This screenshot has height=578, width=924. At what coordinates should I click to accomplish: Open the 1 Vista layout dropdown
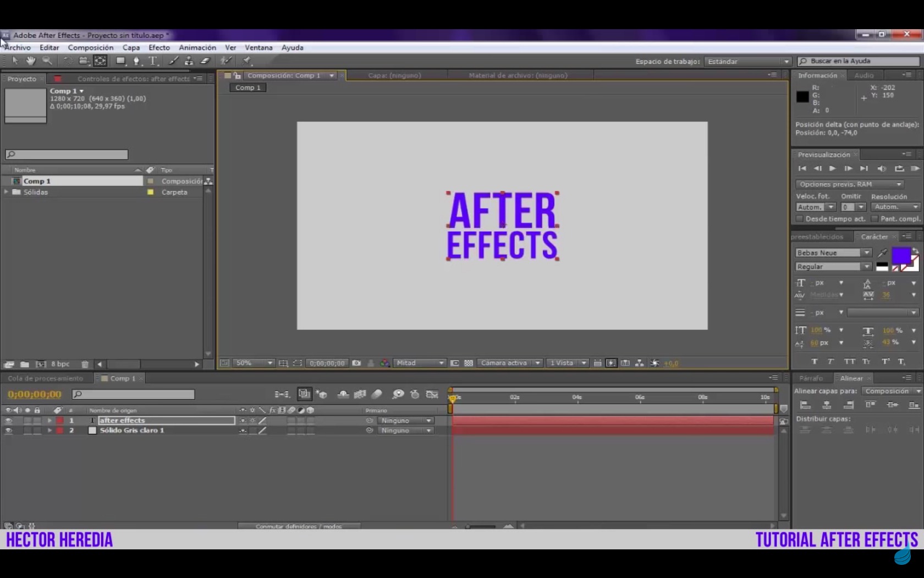tap(569, 363)
